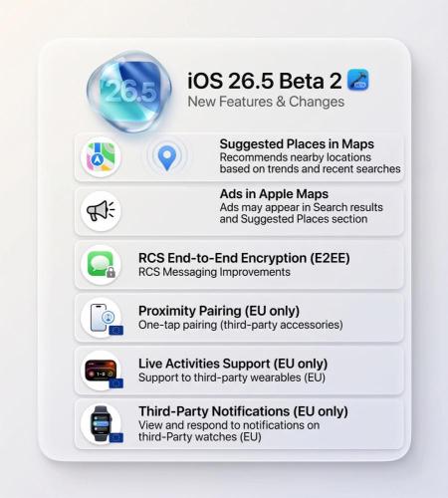Click the iPhone proximity pairing icon
448x498 pixels.
[101, 318]
